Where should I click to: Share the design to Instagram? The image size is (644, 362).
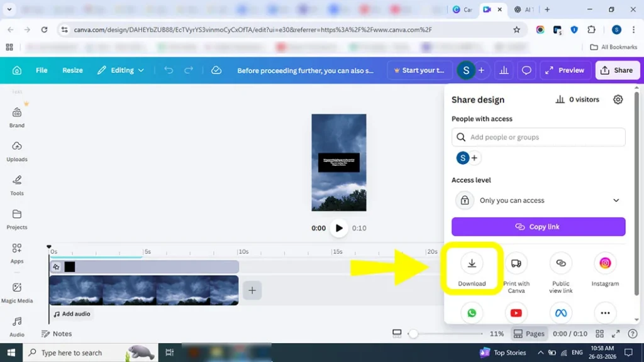pos(604,266)
